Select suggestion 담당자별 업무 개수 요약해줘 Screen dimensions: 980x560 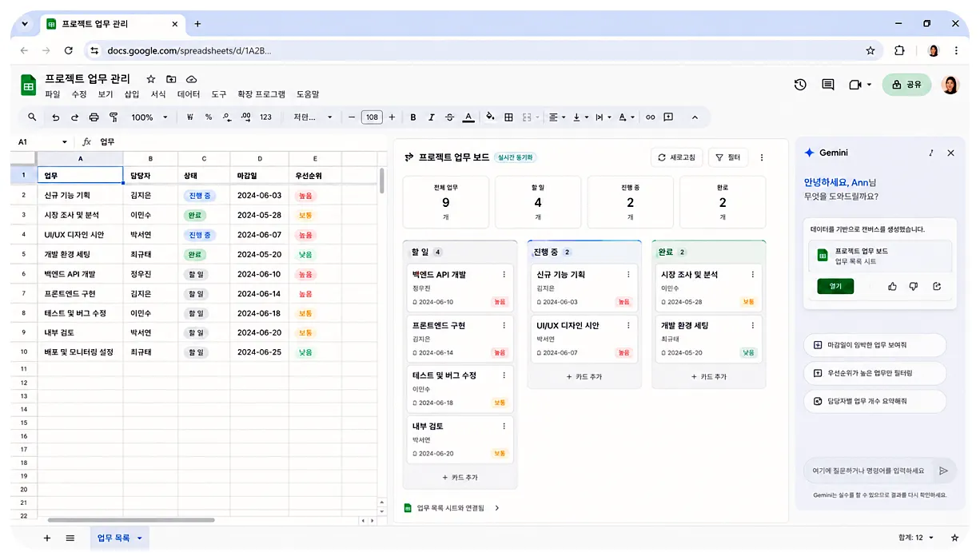click(x=875, y=401)
